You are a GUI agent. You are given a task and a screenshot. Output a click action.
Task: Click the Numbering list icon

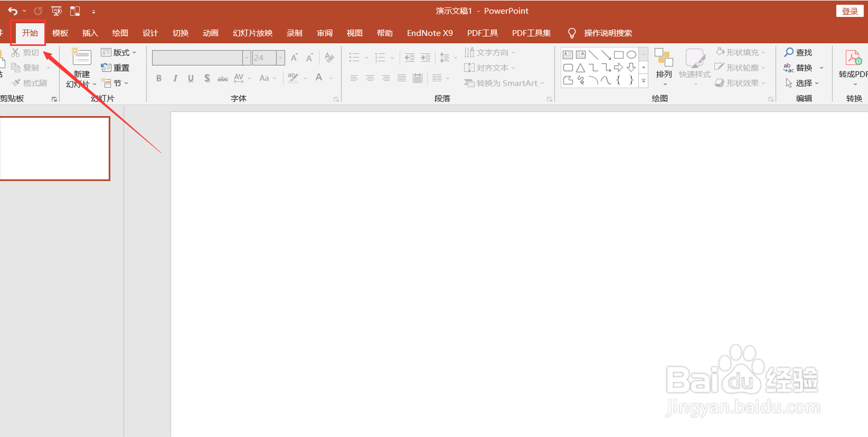click(x=380, y=57)
